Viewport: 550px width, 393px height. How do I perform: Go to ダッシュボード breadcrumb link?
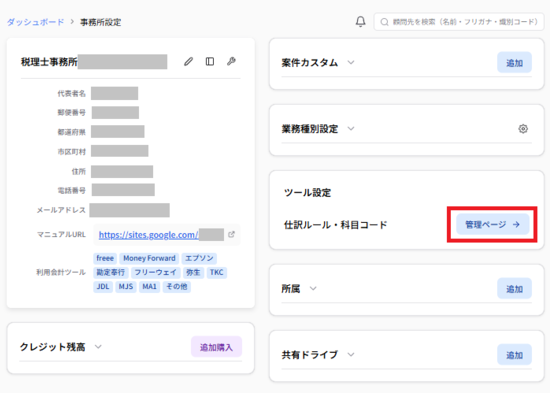pyautogui.click(x=35, y=22)
